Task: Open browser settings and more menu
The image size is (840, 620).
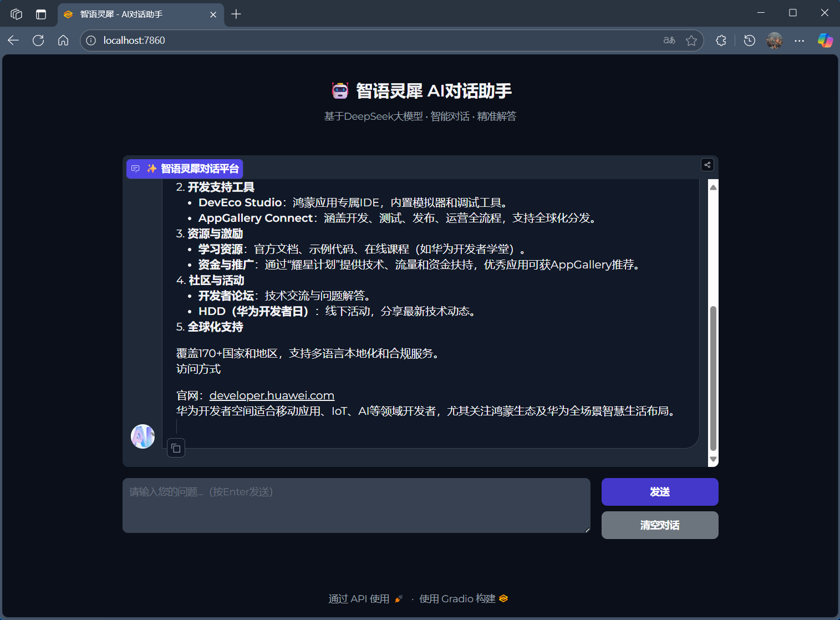Action: coord(800,40)
